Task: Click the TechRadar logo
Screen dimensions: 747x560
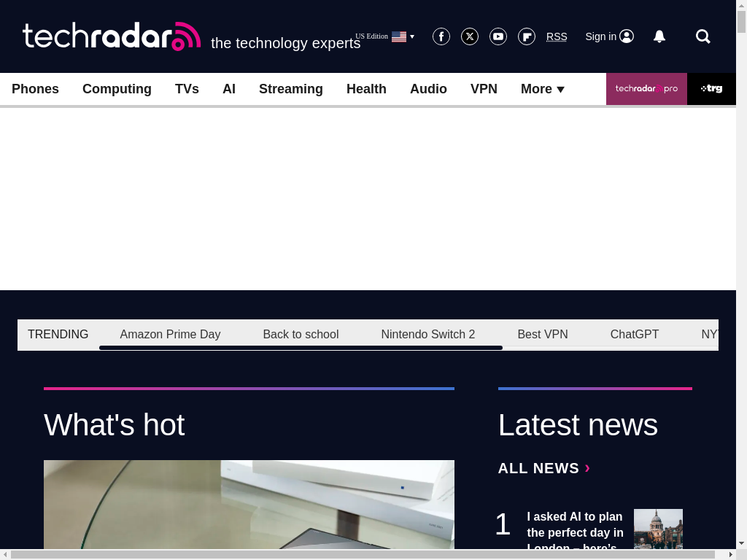Action: [x=112, y=36]
